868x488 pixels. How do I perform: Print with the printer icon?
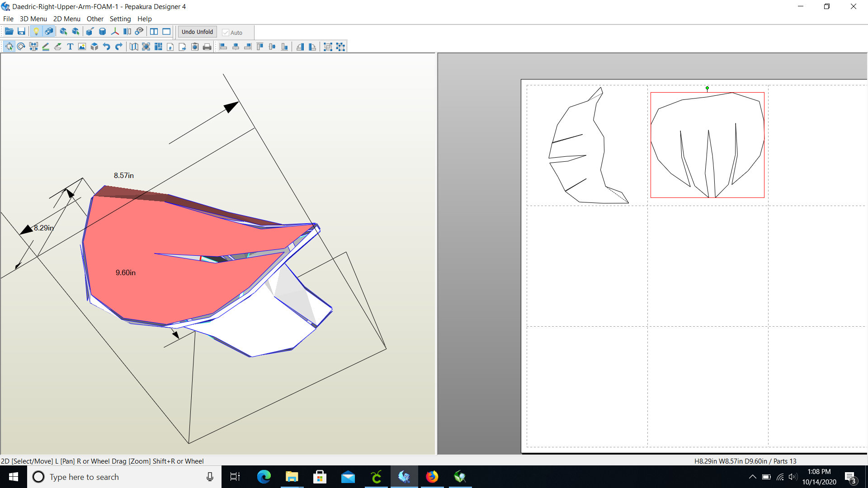pyautogui.click(x=207, y=47)
